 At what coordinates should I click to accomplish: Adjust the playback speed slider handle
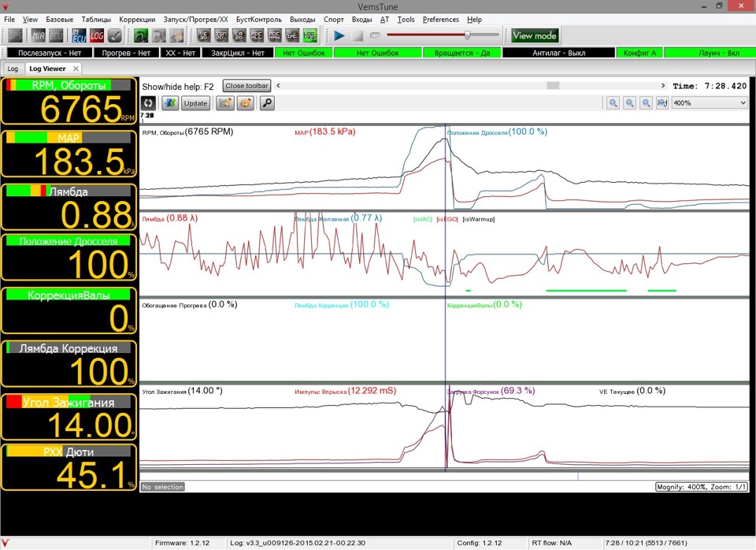468,35
